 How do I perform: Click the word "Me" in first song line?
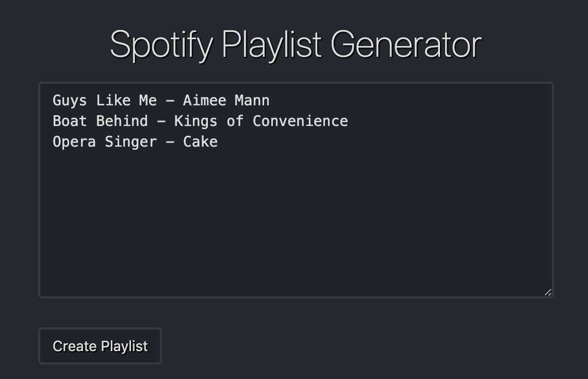point(148,101)
